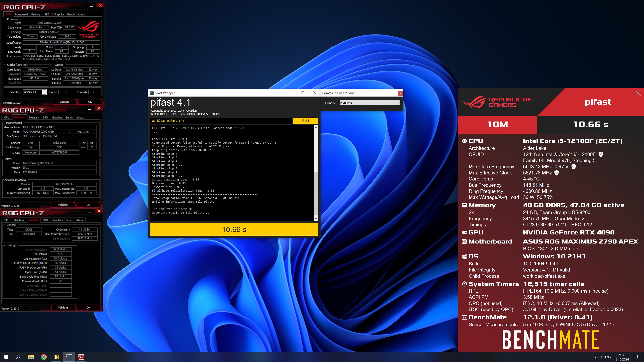This screenshot has height=362, width=644.
Task: Click pifast Wrapper title bar icon
Action: coord(152,93)
